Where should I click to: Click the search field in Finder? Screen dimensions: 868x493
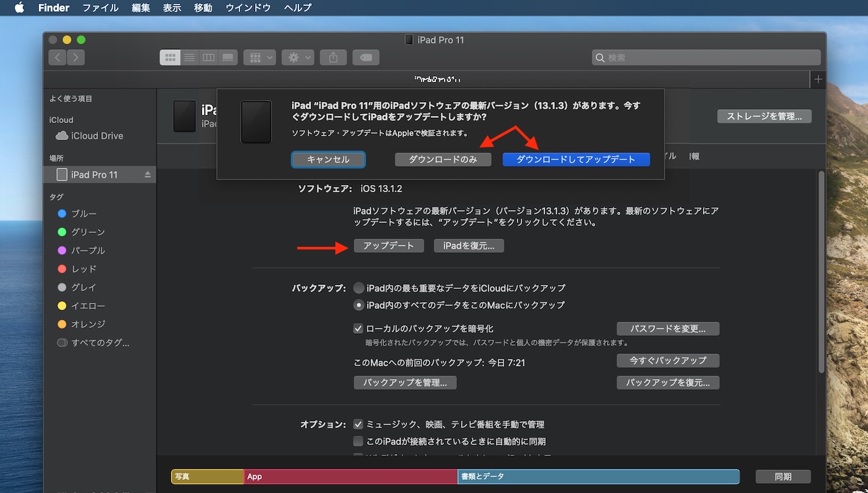tap(706, 57)
